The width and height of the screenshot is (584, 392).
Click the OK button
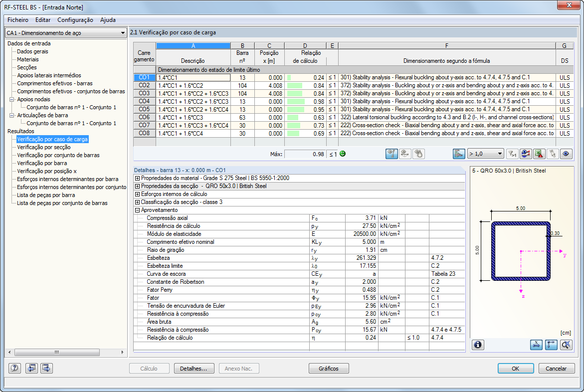pyautogui.click(x=516, y=369)
